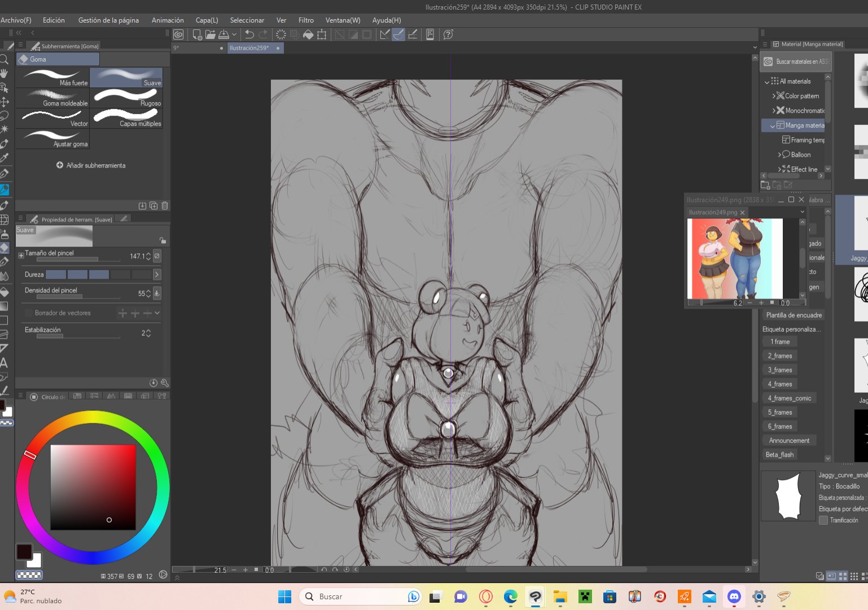The image size is (868, 610).
Task: Open Discord from the taskbar
Action: (x=734, y=596)
